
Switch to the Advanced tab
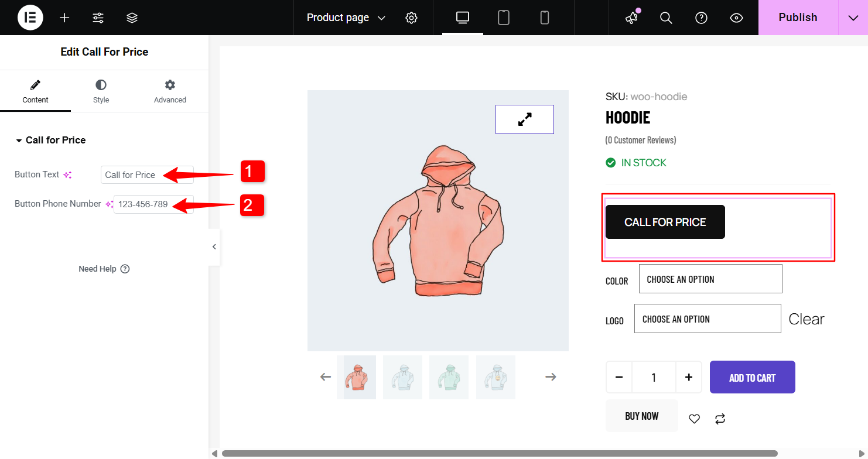(170, 91)
